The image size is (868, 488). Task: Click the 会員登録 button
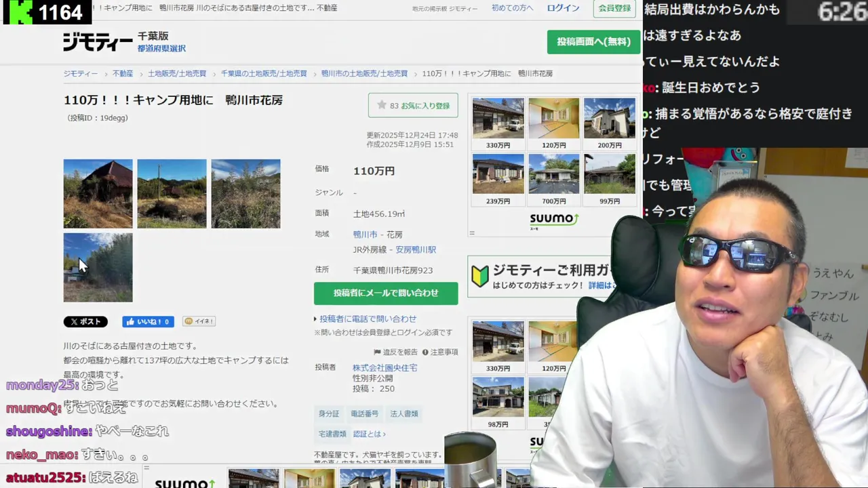tap(614, 8)
